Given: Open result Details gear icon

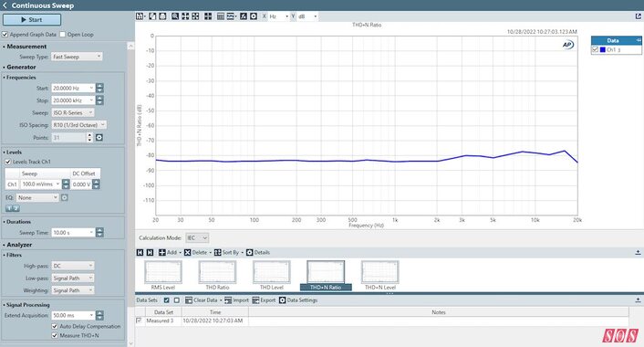Looking at the screenshot, I should [249, 252].
